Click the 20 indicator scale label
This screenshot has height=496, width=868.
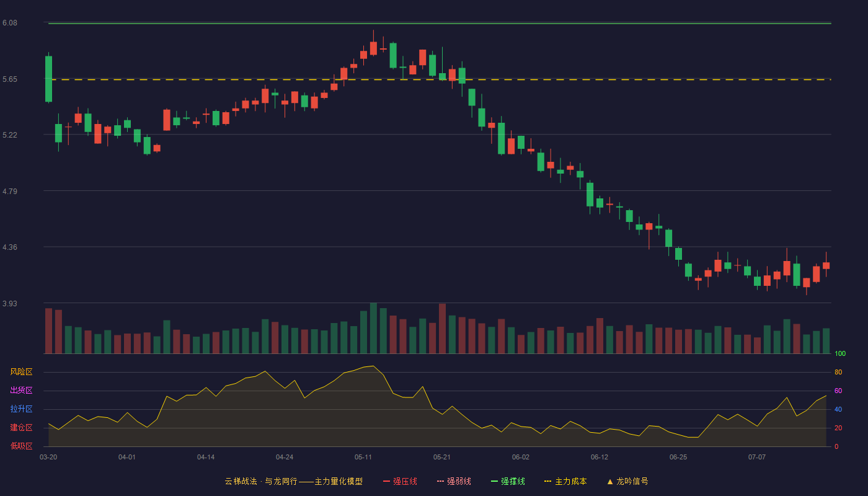pos(838,428)
